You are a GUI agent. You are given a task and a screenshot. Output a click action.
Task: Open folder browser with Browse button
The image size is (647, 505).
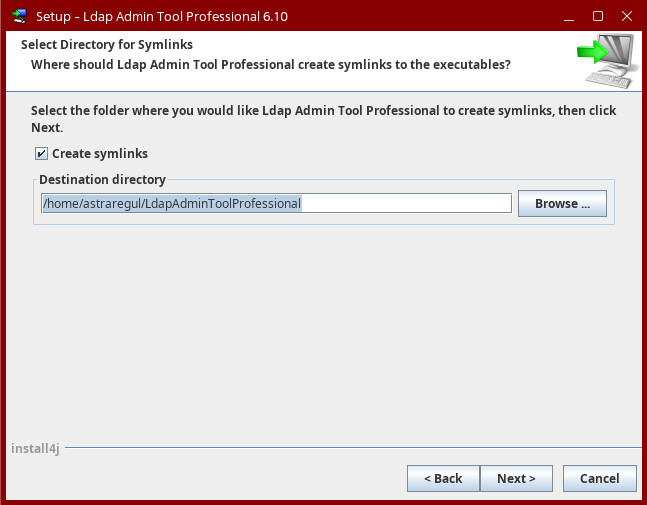pyautogui.click(x=562, y=203)
